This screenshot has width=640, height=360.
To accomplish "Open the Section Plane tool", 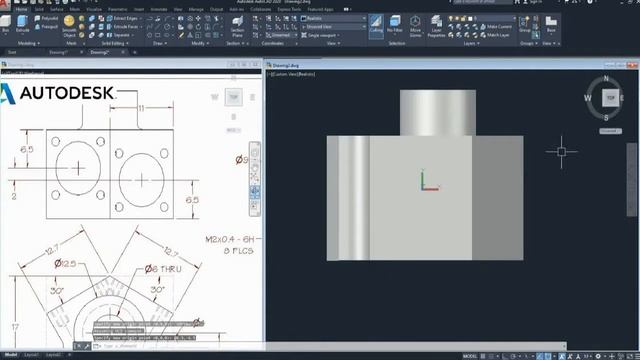I will point(238,27).
